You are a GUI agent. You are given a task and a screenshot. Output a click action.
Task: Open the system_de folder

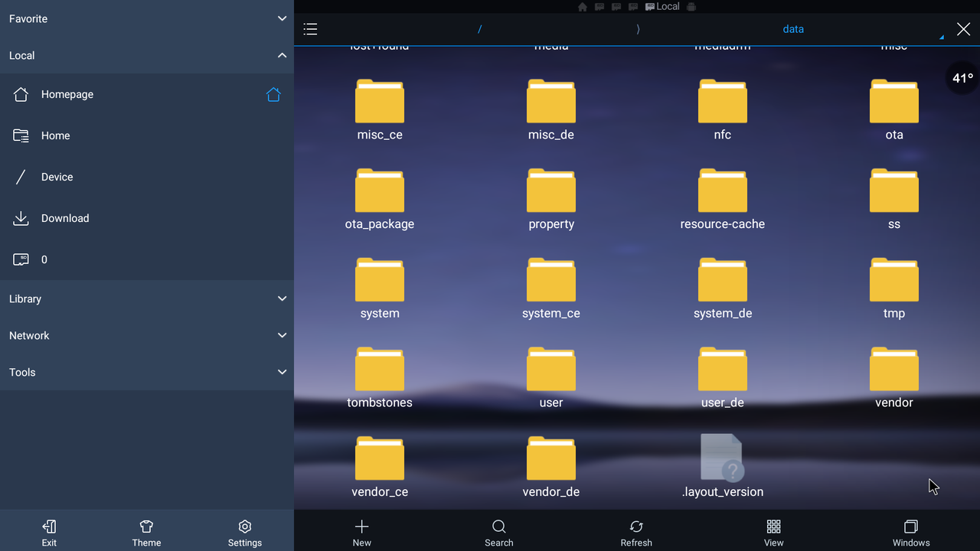coord(723,289)
